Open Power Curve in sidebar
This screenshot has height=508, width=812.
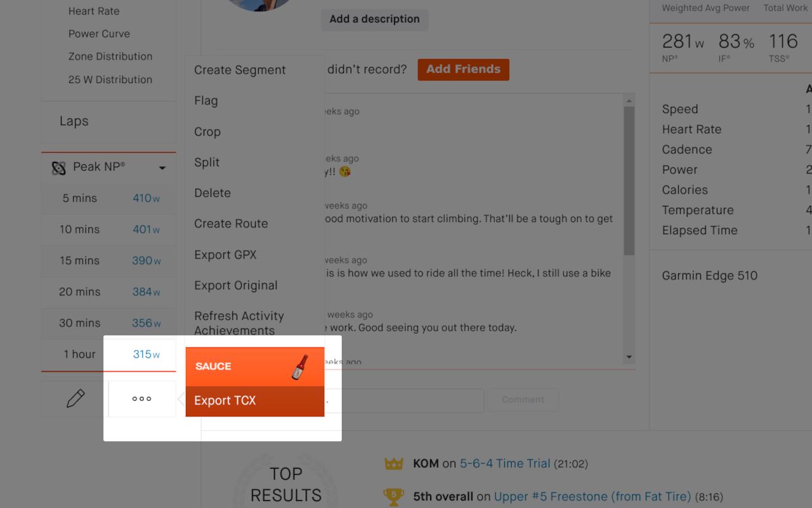tap(99, 34)
